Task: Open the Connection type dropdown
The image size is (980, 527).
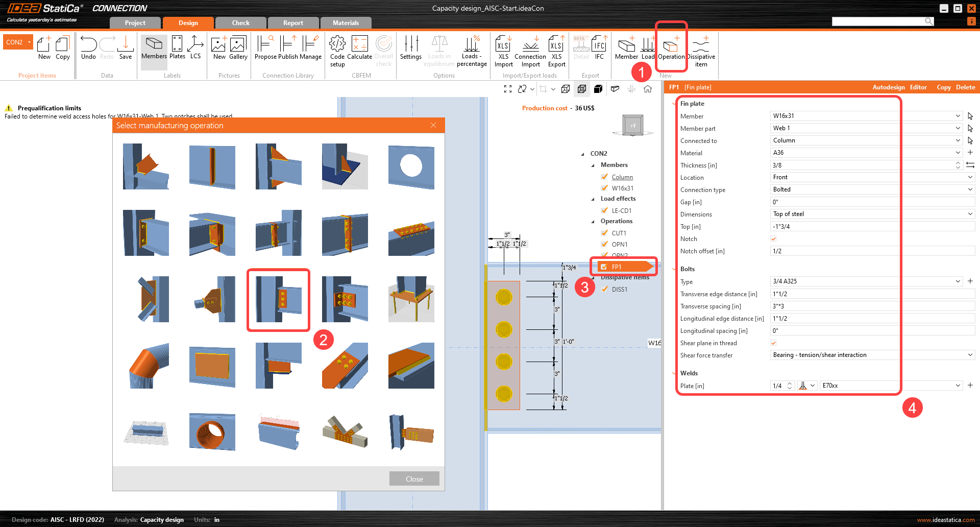Action: [970, 189]
